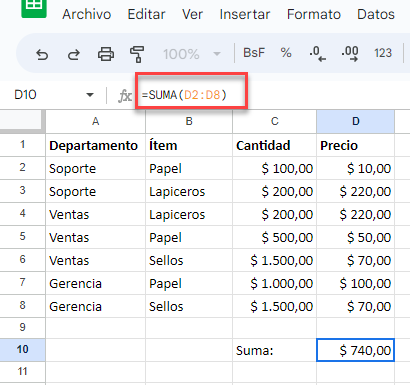The height and width of the screenshot is (385, 410).
Task: Select cell D5 $ 50,00
Action: [x=355, y=237]
